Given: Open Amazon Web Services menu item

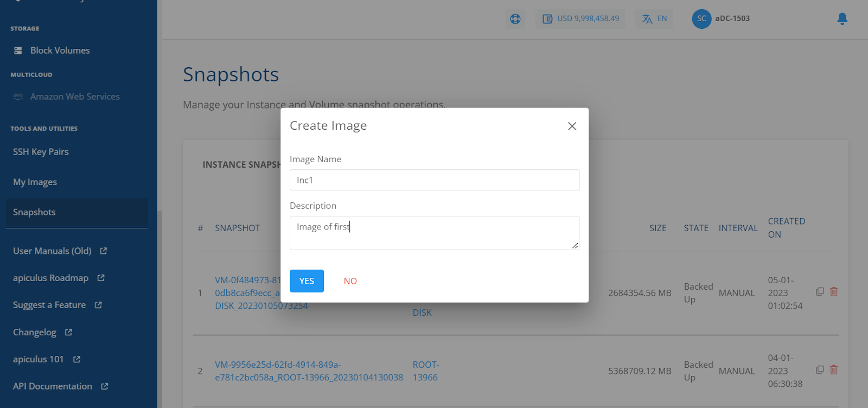Looking at the screenshot, I should coord(75,97).
